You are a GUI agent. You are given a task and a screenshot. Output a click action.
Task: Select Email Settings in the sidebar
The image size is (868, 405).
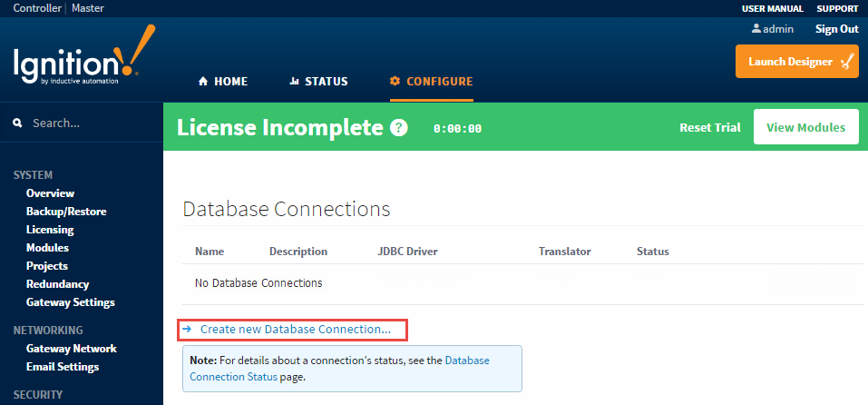pyautogui.click(x=63, y=367)
